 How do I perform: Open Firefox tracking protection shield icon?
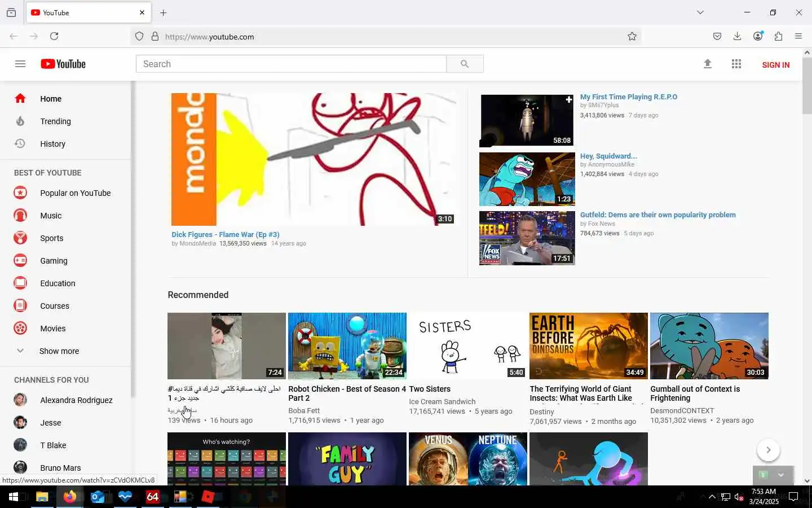139,37
